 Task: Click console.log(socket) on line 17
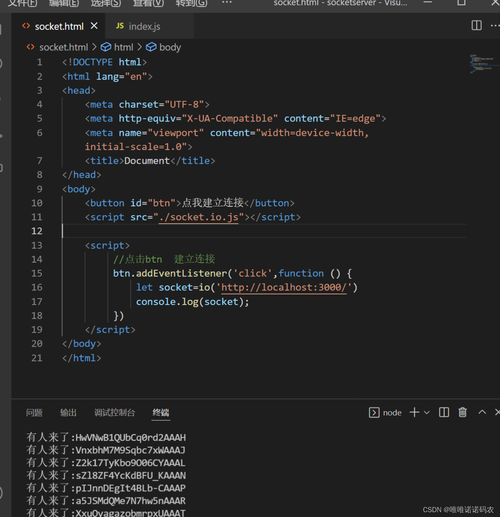pos(192,302)
